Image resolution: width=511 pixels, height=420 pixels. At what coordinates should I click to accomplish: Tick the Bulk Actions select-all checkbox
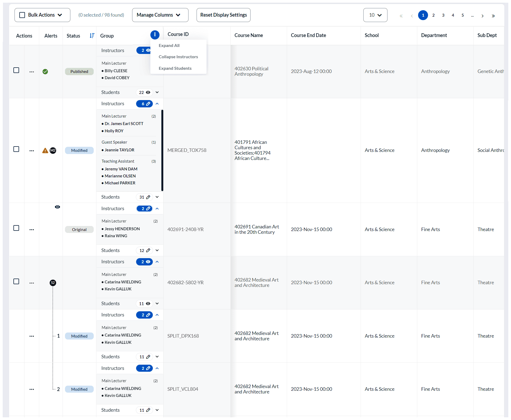[22, 15]
